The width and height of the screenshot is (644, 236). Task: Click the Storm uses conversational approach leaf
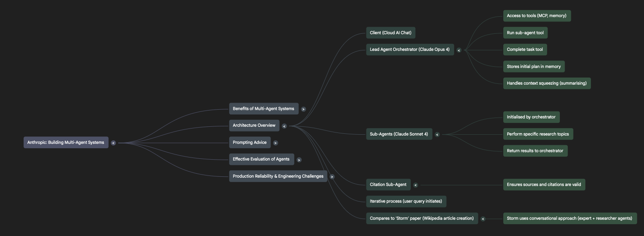[570, 218]
